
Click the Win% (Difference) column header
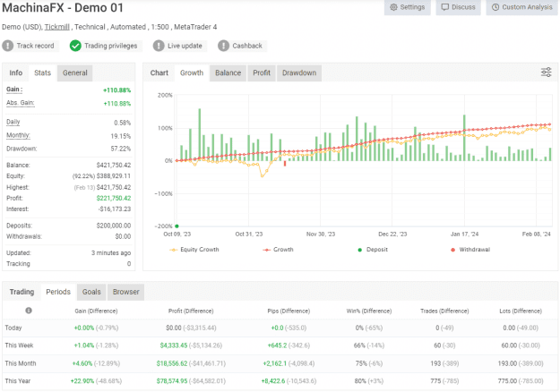coord(369,311)
